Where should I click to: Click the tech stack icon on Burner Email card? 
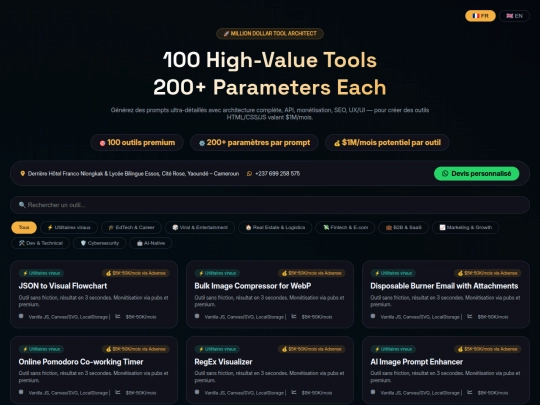373,316
